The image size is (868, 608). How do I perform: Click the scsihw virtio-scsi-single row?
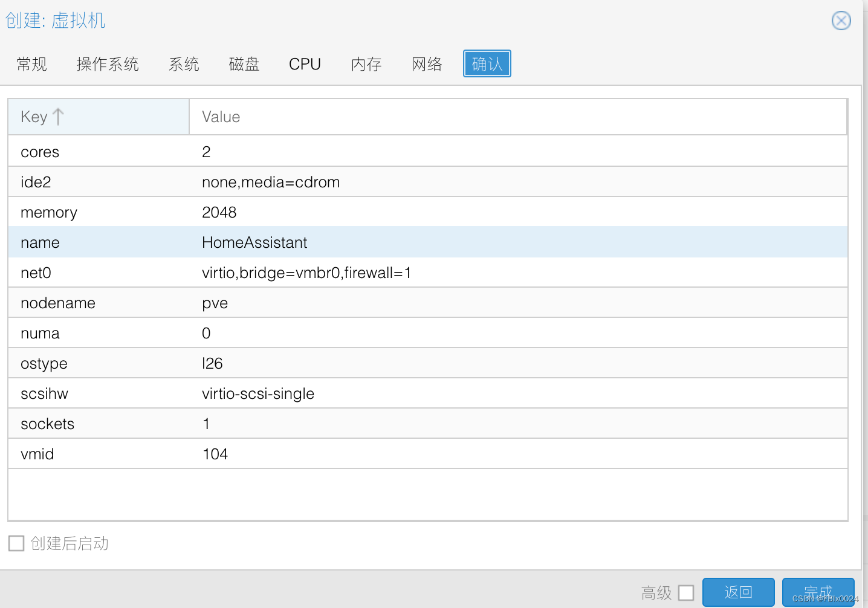click(427, 393)
